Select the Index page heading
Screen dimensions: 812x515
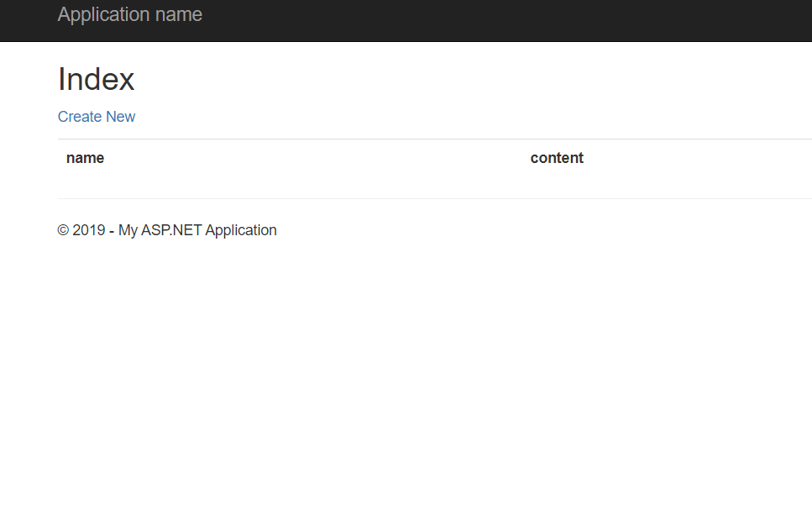click(x=97, y=79)
